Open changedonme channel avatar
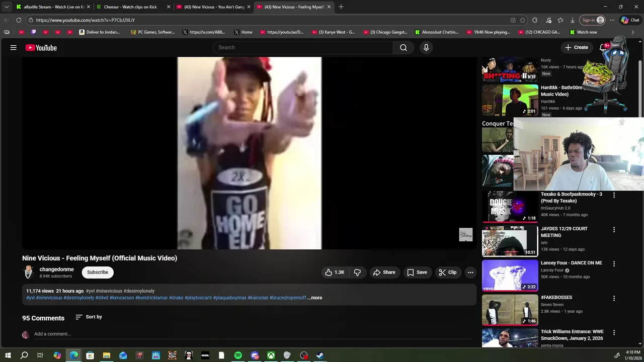This screenshot has height=362, width=644. click(29, 272)
